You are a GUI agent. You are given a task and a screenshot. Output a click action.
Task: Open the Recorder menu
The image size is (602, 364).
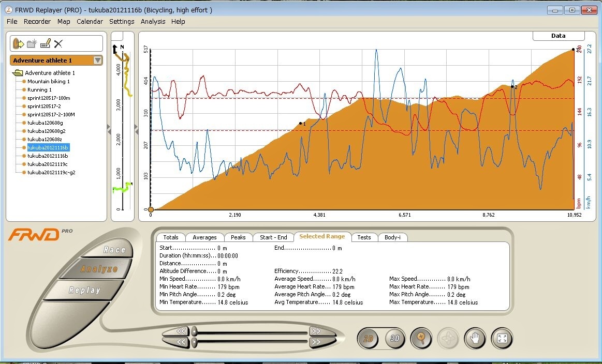pos(37,22)
